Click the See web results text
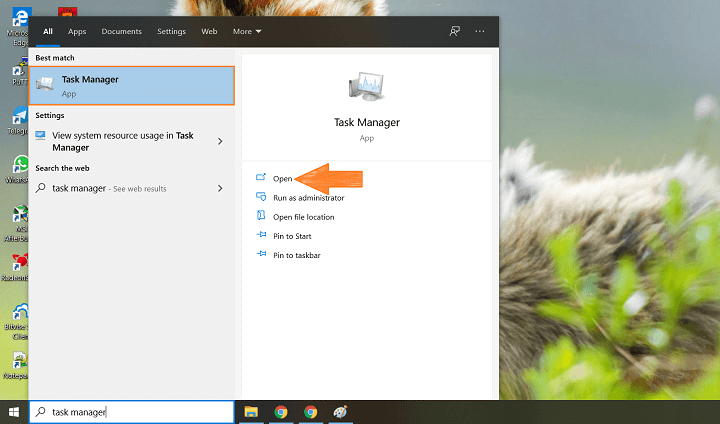This screenshot has height=424, width=720. click(140, 189)
